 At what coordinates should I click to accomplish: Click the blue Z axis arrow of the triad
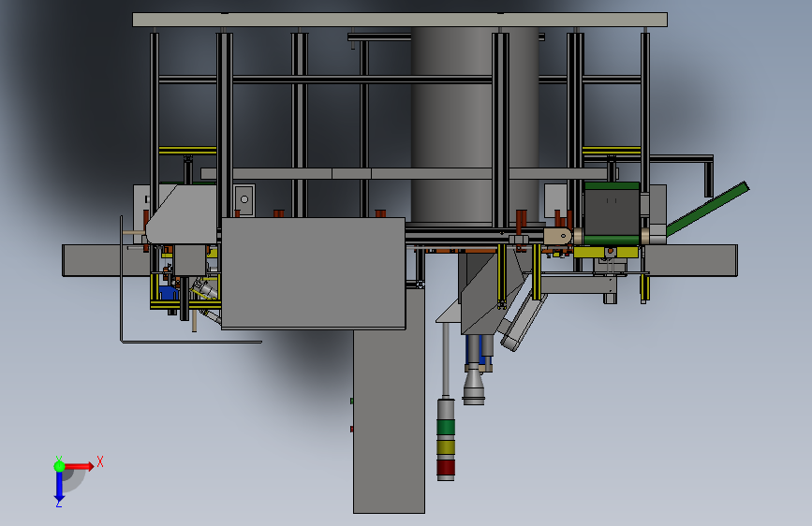coord(59,488)
